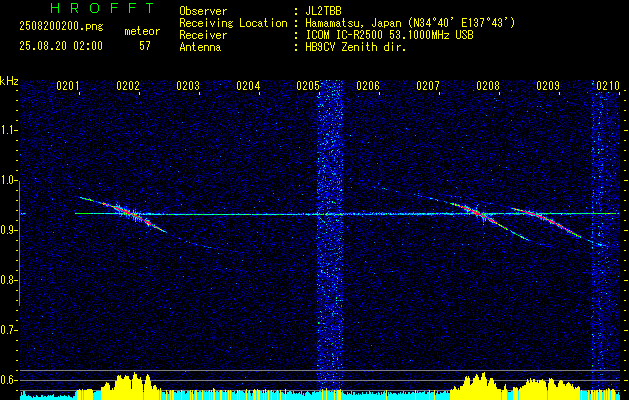Click the Hamamatsu, Japan coordinates text
Screen dimensions: 629x400
pyautogui.click(x=410, y=23)
